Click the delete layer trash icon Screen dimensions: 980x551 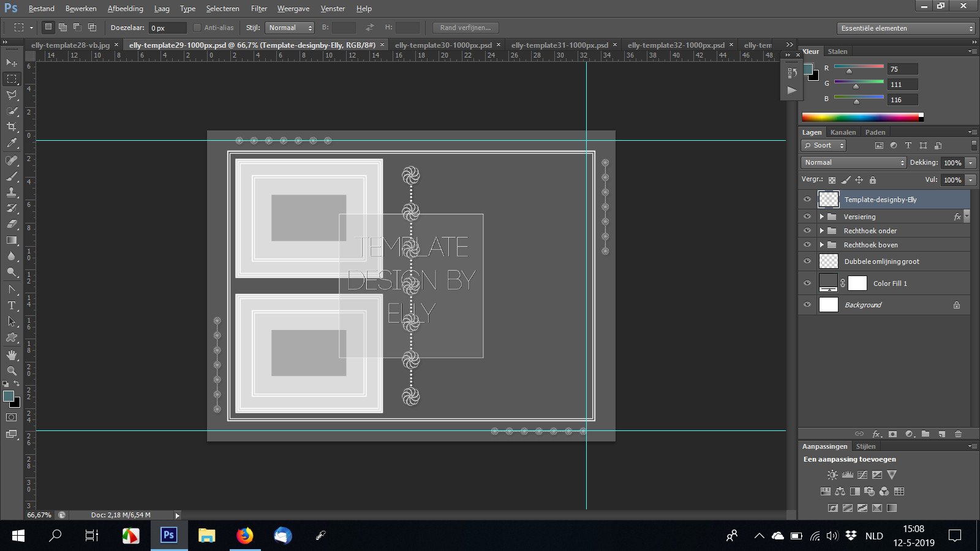coord(958,434)
